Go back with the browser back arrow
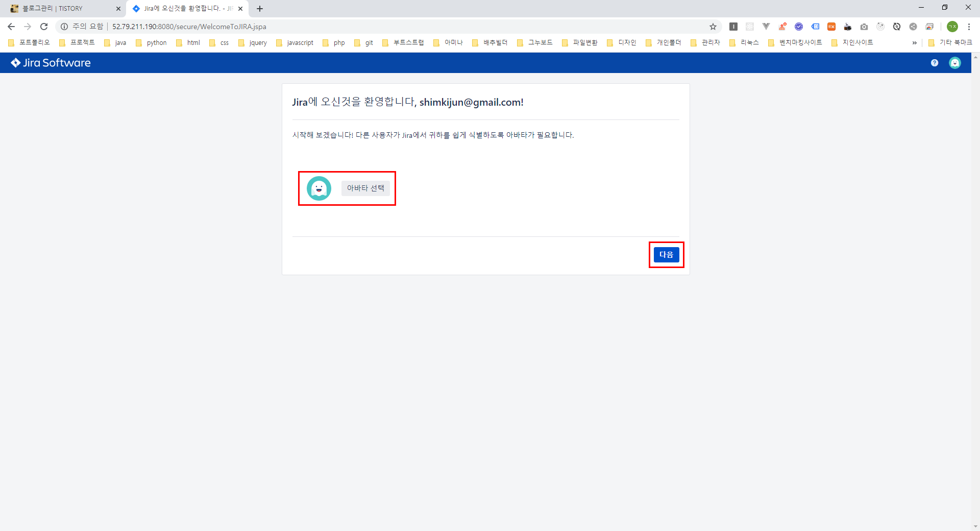Image resolution: width=980 pixels, height=531 pixels. pyautogui.click(x=11, y=27)
